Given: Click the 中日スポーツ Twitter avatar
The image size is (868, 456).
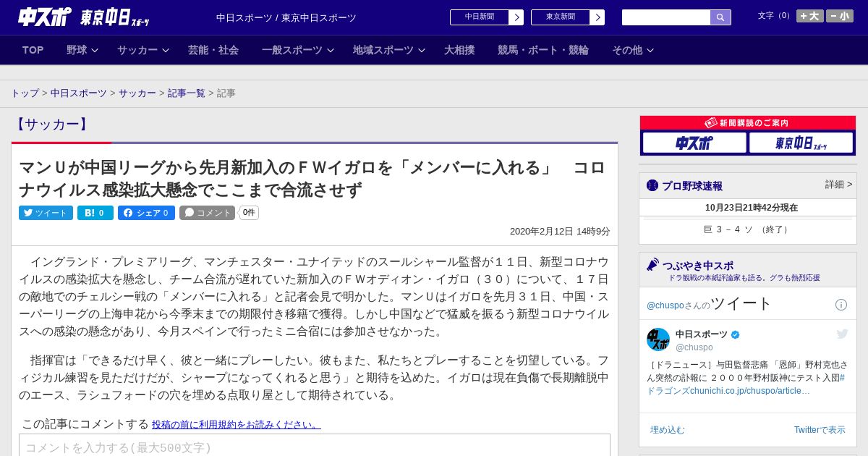Looking at the screenshot, I should pos(658,339).
